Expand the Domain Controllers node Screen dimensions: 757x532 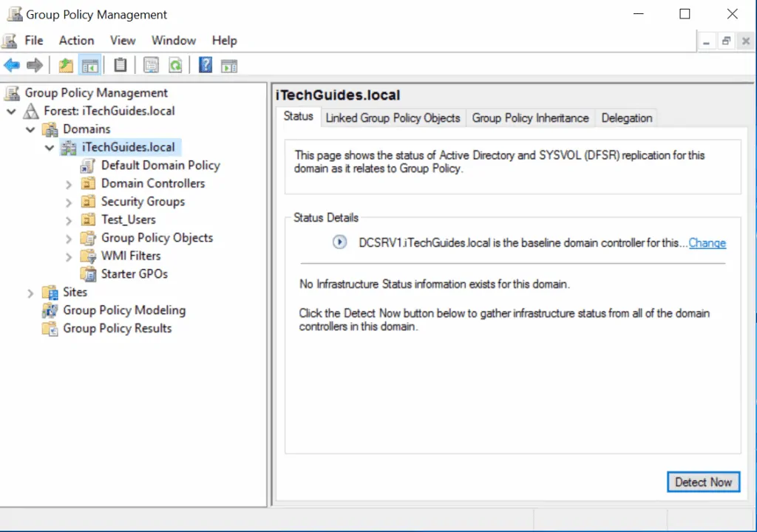tap(68, 183)
